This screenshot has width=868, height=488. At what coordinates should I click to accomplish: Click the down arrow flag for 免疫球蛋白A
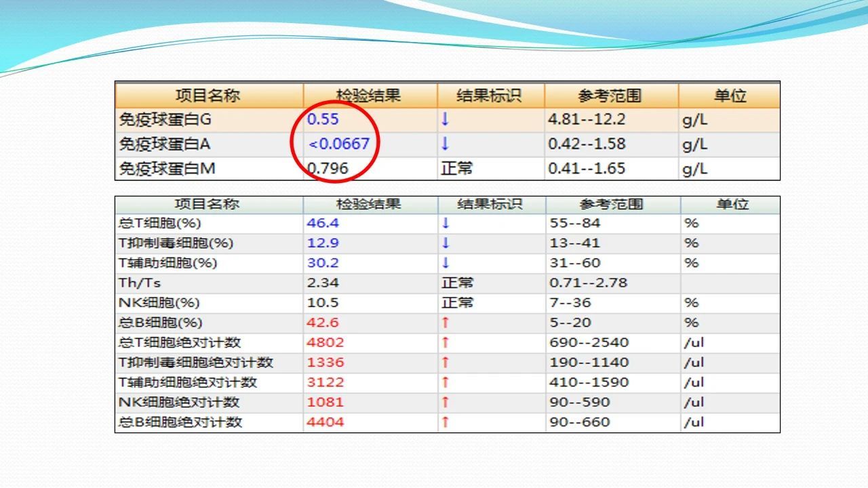pyautogui.click(x=445, y=144)
